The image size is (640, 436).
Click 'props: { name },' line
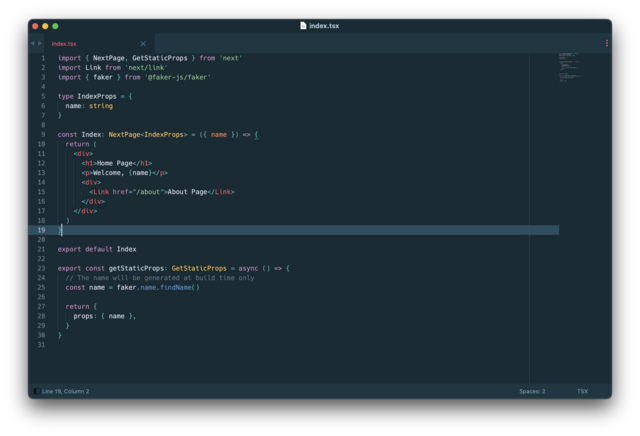(x=104, y=316)
